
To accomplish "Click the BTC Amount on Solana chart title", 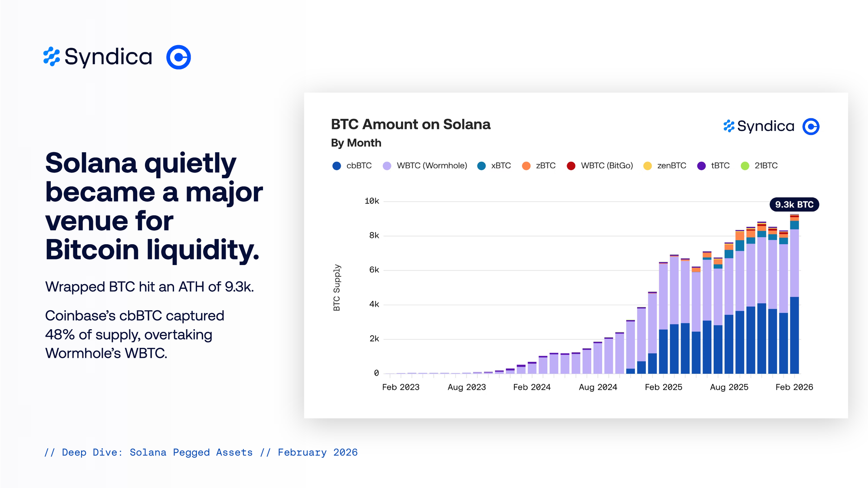I will pyautogui.click(x=411, y=124).
